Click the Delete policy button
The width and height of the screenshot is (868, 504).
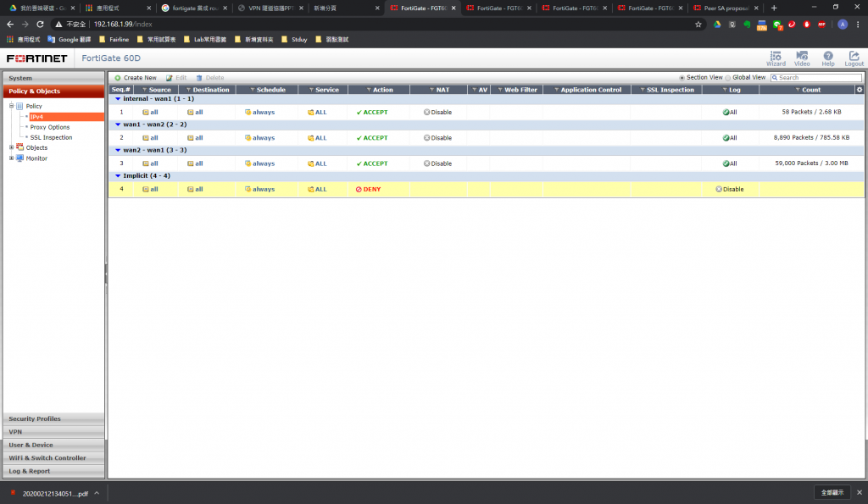click(210, 78)
